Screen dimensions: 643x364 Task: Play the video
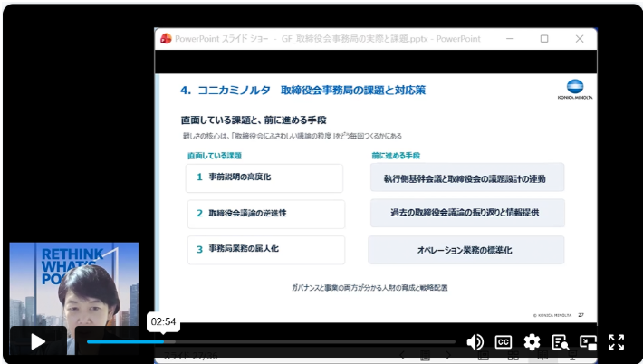coord(37,341)
